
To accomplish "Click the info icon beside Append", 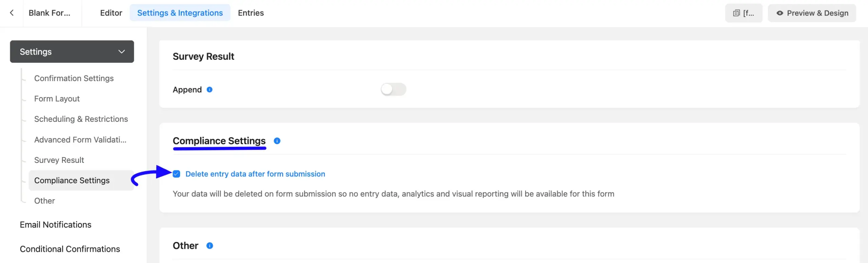I will [210, 90].
